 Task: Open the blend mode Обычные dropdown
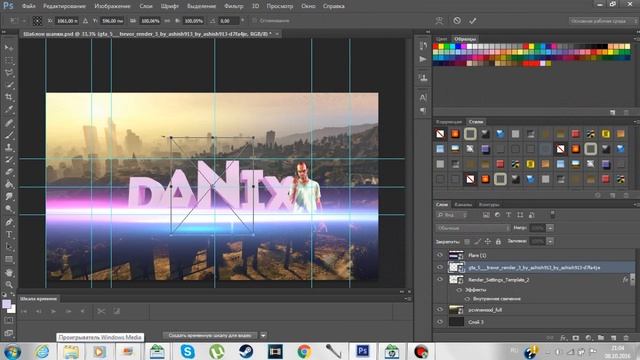point(473,228)
